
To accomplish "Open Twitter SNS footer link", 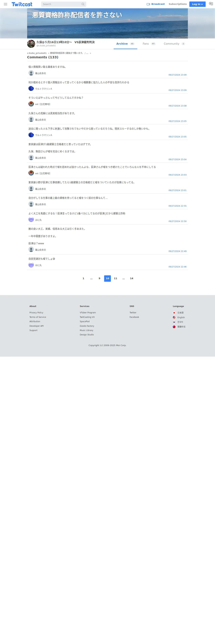I will pyautogui.click(x=133, y=313).
